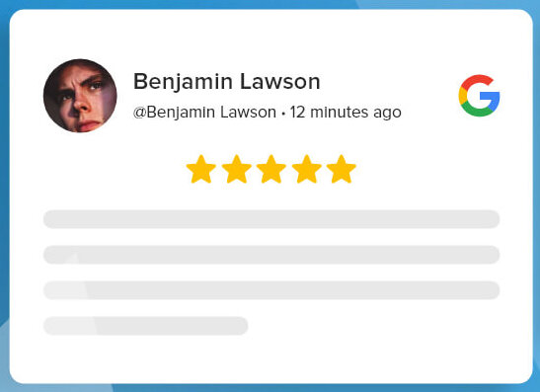This screenshot has width=540, height=392.
Task: Click the Google logo icon
Action: tap(479, 96)
